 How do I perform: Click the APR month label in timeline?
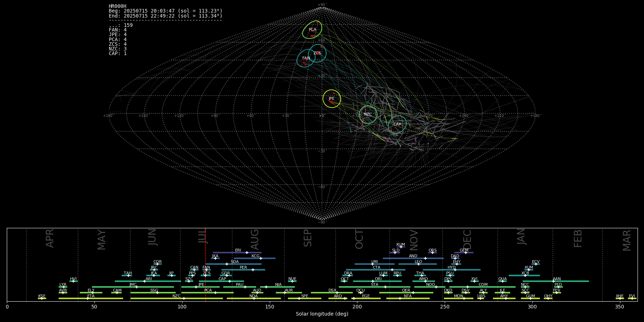(x=50, y=238)
